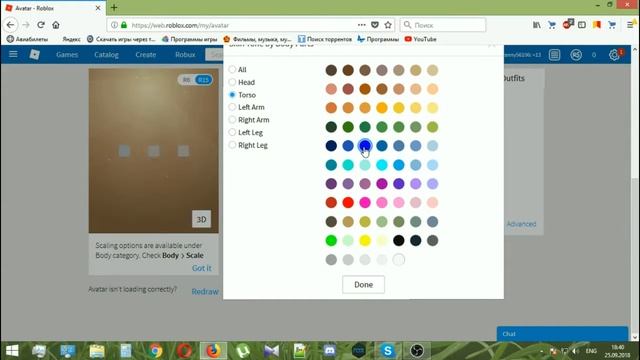
Task: Select the Left Leg radio button
Action: pyautogui.click(x=232, y=132)
